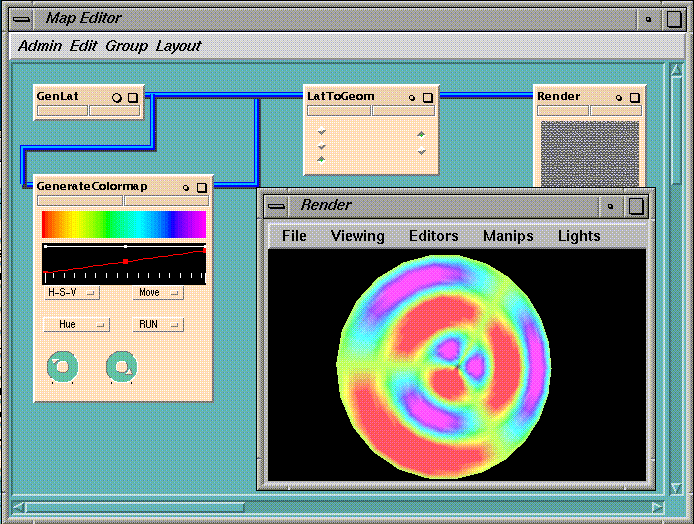Open the Map Editor window menu button
Screen dimensions: 694x524
click(x=23, y=18)
